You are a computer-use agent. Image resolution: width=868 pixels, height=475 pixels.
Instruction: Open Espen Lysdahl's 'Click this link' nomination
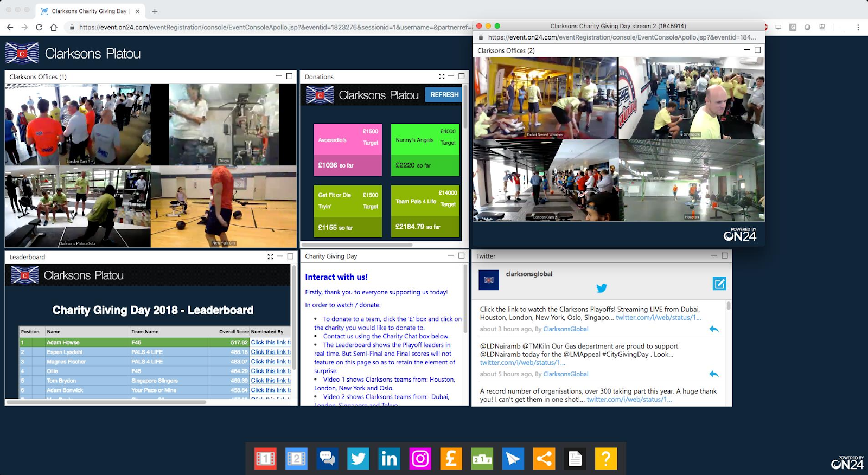click(x=271, y=352)
